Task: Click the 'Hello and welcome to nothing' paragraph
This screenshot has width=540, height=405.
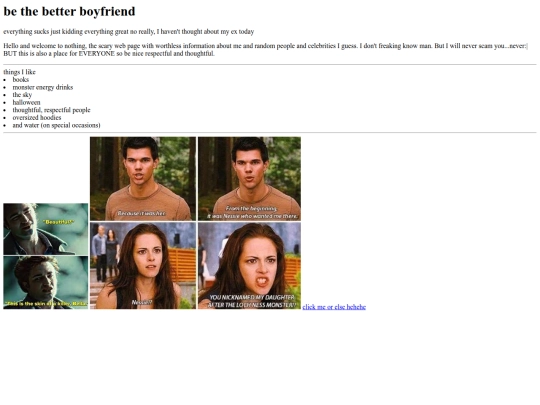Action: click(x=266, y=50)
